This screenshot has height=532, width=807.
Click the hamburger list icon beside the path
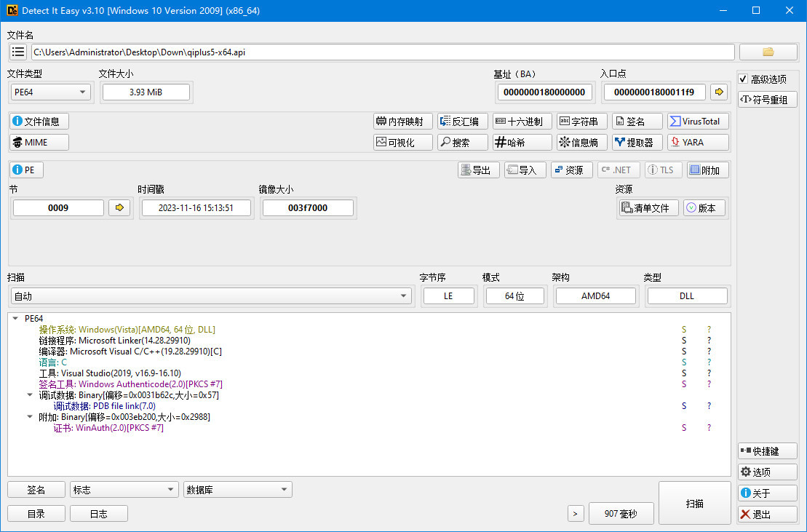pyautogui.click(x=17, y=52)
